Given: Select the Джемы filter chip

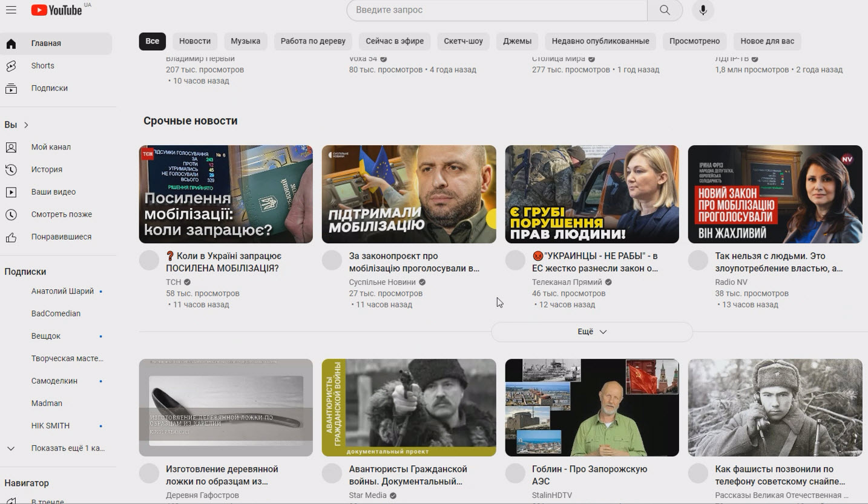Looking at the screenshot, I should [x=518, y=41].
